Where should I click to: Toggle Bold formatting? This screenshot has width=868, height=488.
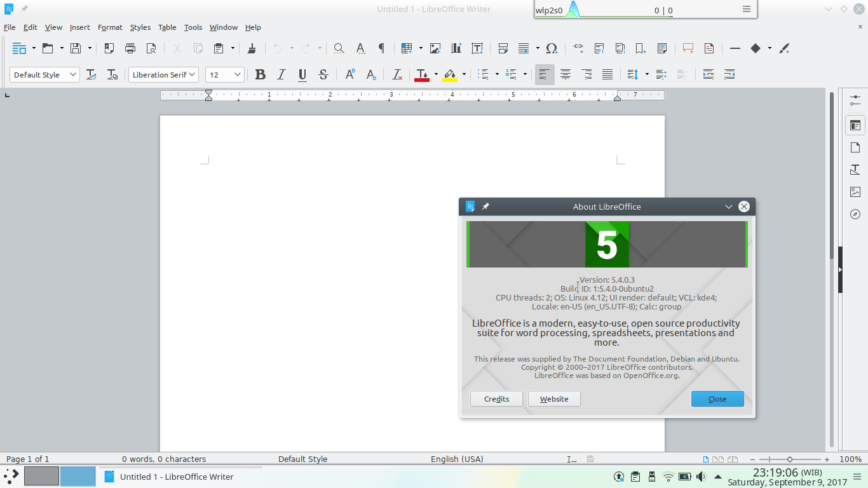(x=261, y=74)
